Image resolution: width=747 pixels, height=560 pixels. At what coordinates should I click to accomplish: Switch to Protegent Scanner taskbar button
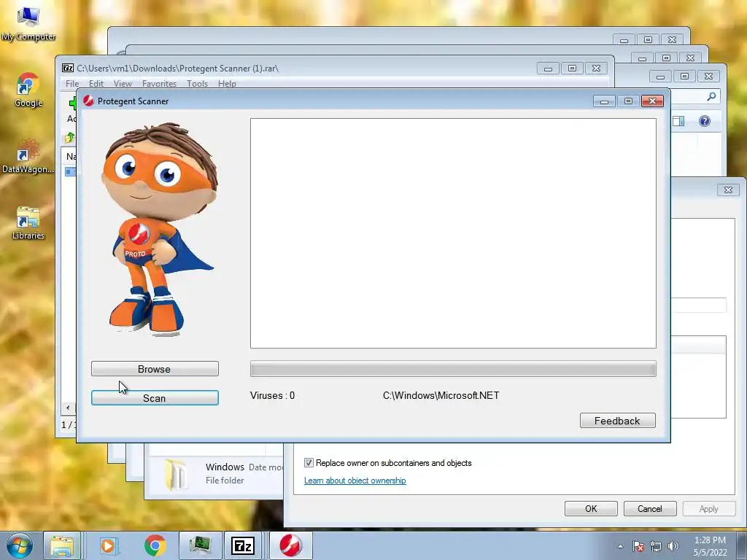[x=290, y=545]
